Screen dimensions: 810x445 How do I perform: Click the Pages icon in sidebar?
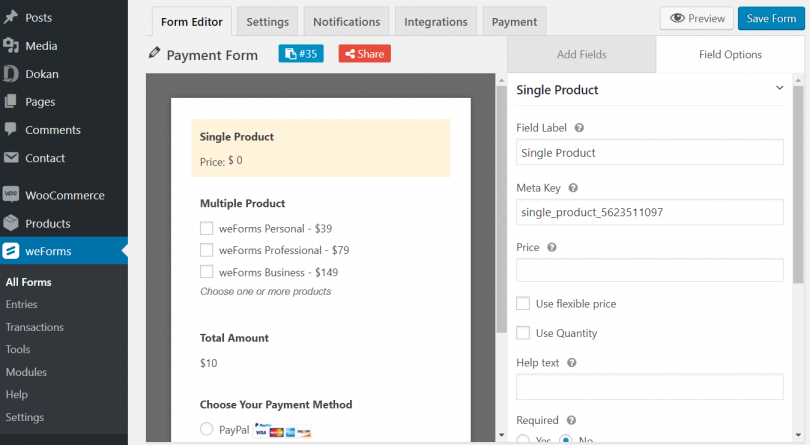pyautogui.click(x=10, y=101)
